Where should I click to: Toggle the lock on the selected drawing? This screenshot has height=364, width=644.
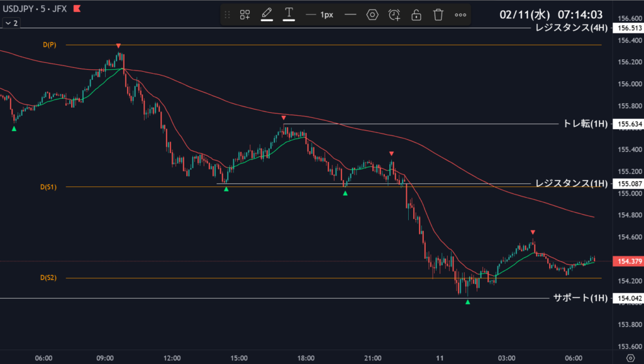click(x=416, y=14)
